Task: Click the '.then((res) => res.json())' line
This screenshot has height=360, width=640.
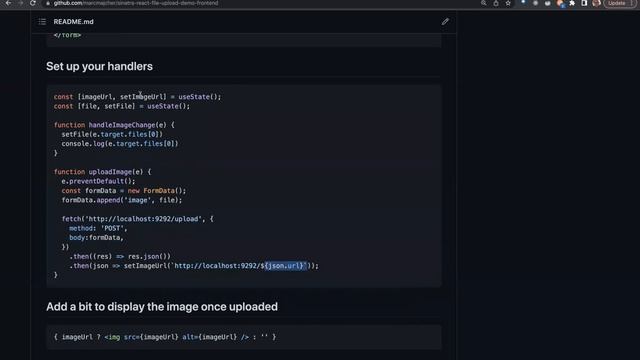Action: [x=120, y=256]
